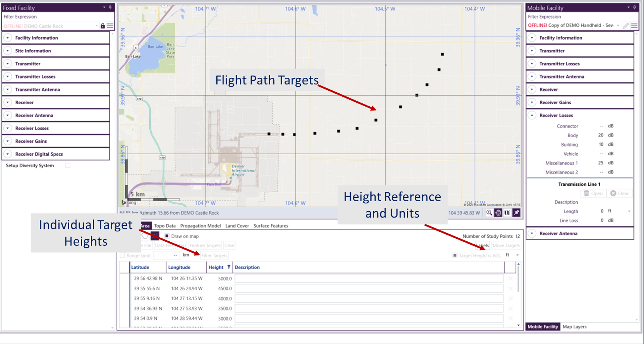The image size is (644, 344).
Task: Click the Feature Targets button
Action: click(205, 245)
